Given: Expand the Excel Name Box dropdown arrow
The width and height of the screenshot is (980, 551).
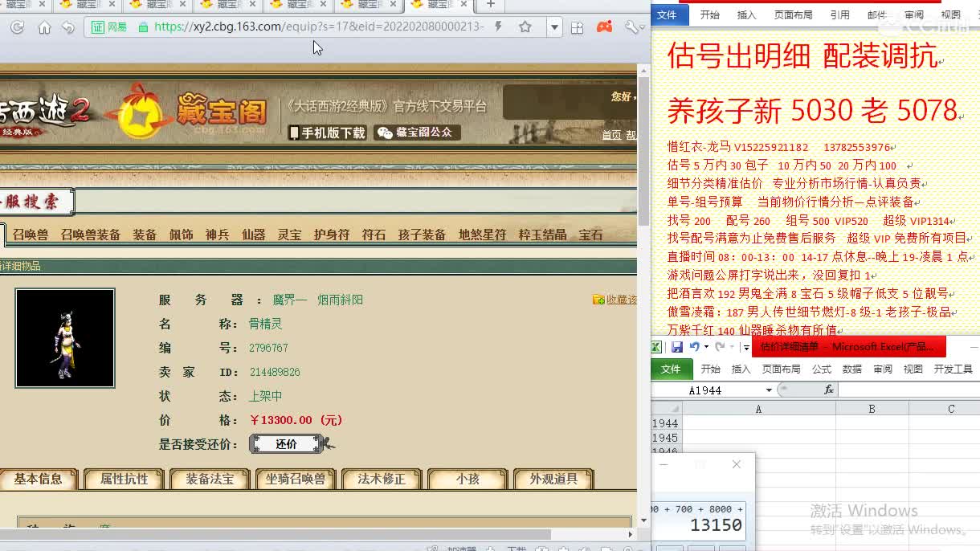Looking at the screenshot, I should click(769, 390).
